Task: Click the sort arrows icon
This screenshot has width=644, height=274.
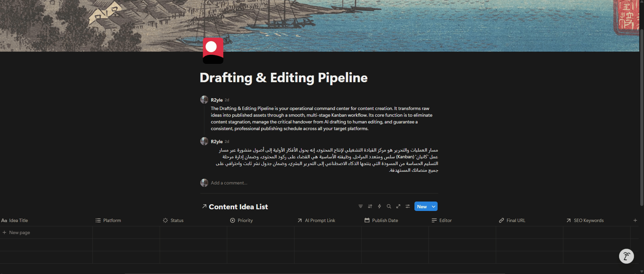Action: tap(370, 206)
